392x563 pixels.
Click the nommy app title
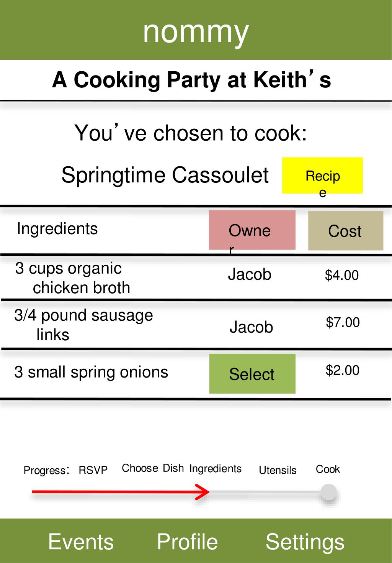click(196, 31)
